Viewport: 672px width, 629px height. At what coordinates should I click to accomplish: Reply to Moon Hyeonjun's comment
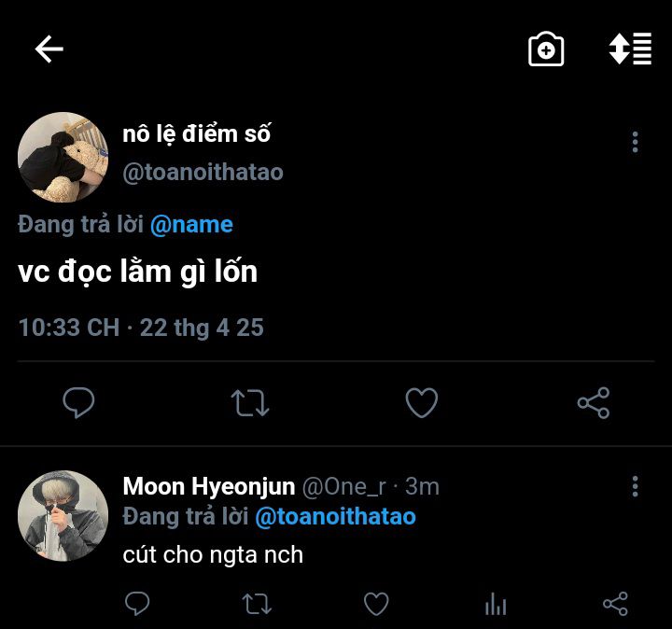click(x=137, y=604)
